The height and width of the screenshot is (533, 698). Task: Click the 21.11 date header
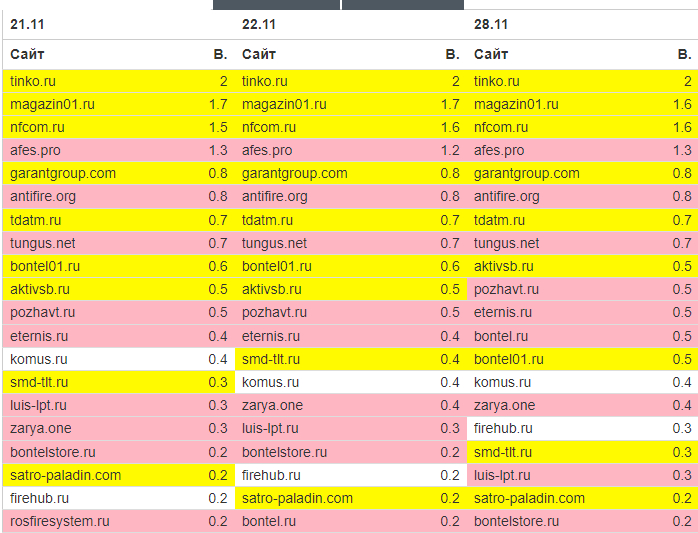[x=27, y=24]
